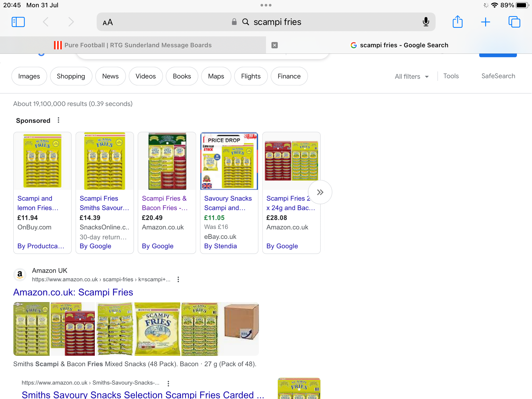Tap the Share icon in toolbar
Screen dimensions: 532x399
click(x=457, y=22)
